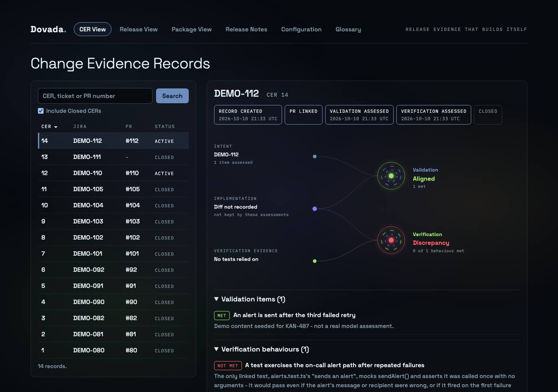
Task: Click the Intent node dot
Action: [315, 156]
